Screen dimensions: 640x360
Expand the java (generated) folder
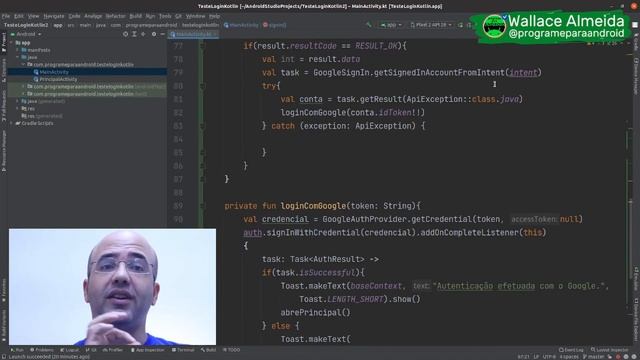(18, 101)
